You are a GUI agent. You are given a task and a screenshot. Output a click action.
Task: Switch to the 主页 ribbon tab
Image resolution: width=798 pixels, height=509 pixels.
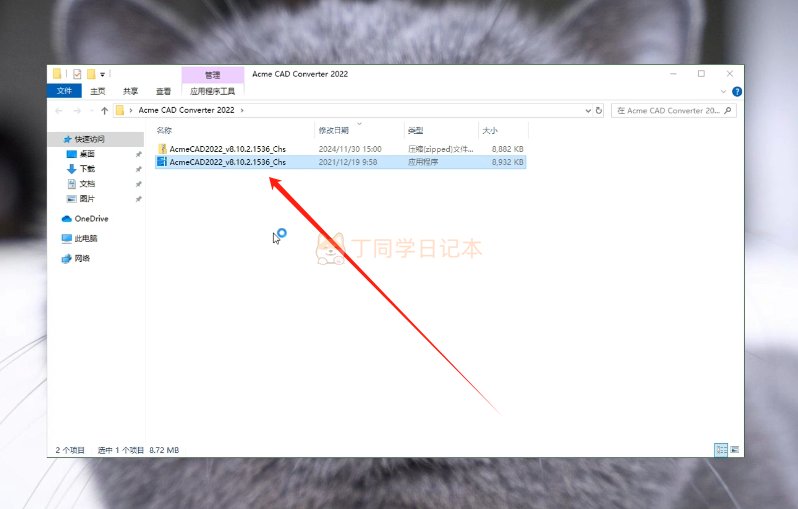coord(98,91)
